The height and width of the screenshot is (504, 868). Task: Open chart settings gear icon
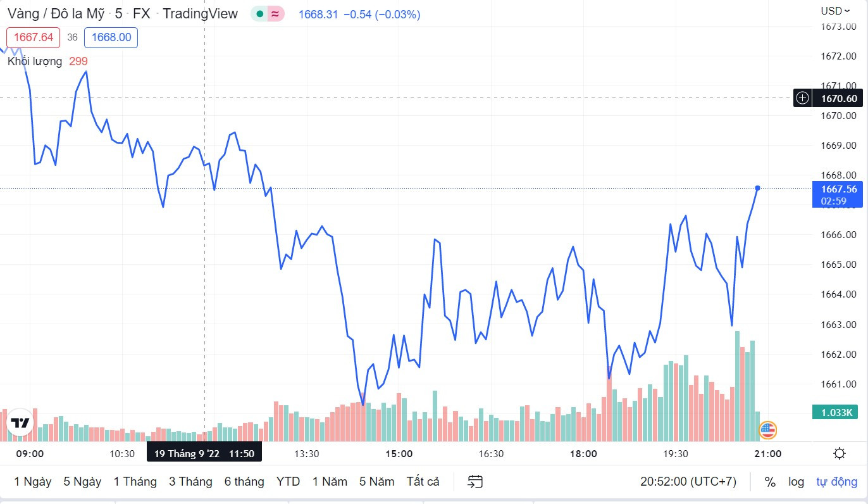[840, 453]
